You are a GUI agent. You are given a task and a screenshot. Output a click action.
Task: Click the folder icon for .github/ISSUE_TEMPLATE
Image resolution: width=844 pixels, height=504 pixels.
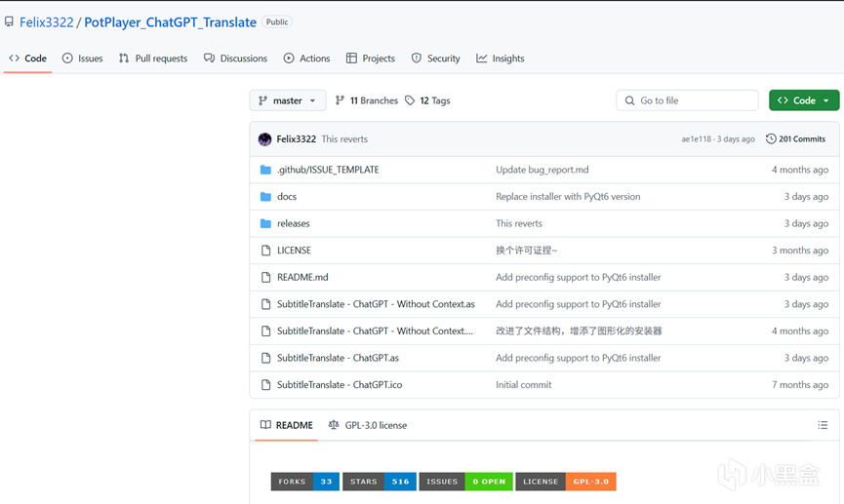click(265, 170)
